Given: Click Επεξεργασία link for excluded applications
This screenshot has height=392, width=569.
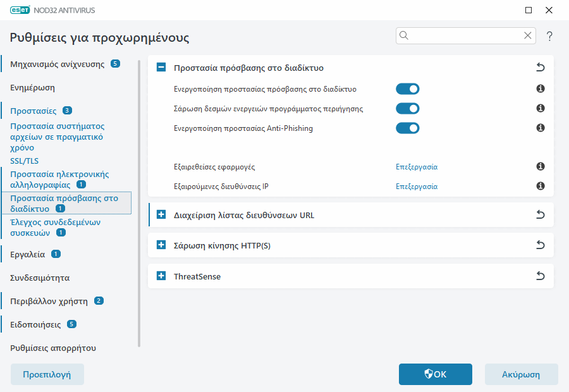Looking at the screenshot, I should pos(417,167).
